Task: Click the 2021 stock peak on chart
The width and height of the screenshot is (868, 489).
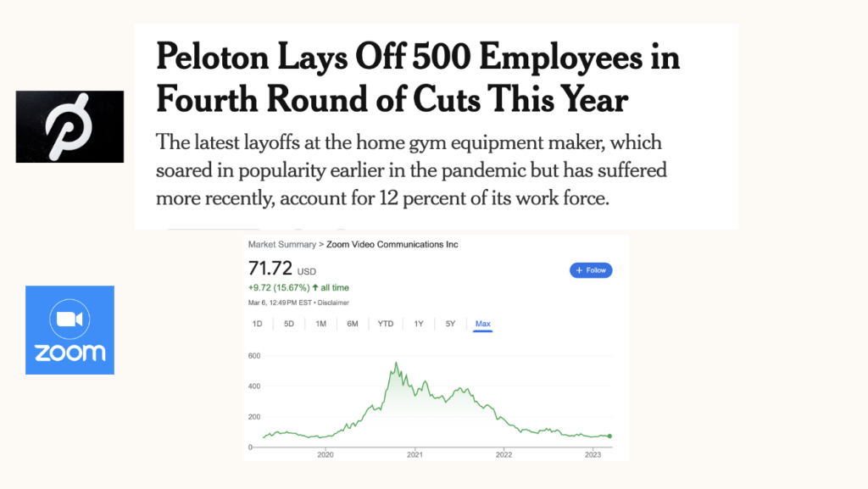Action: coord(397,364)
